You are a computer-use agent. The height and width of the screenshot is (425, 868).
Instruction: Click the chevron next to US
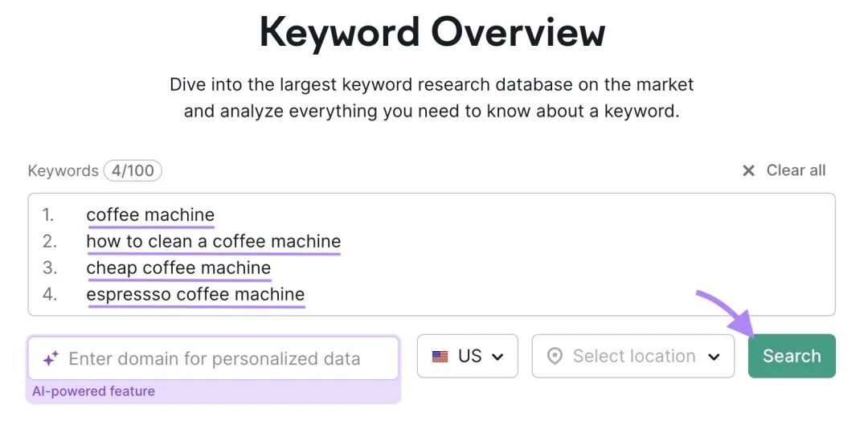tap(497, 357)
